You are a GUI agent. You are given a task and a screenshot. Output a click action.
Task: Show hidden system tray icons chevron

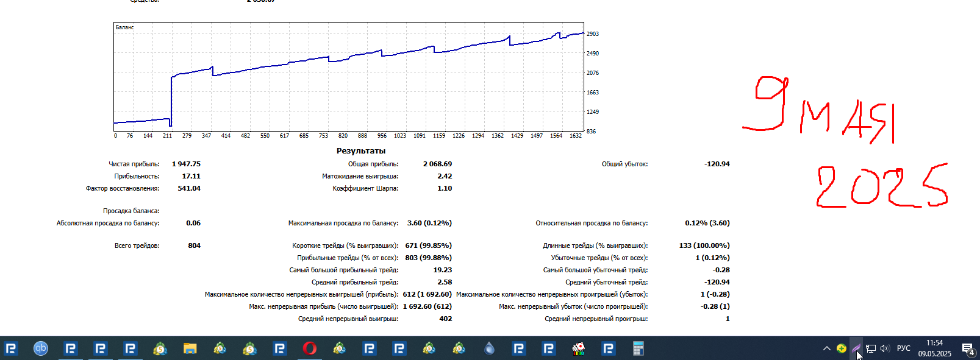coord(827,348)
